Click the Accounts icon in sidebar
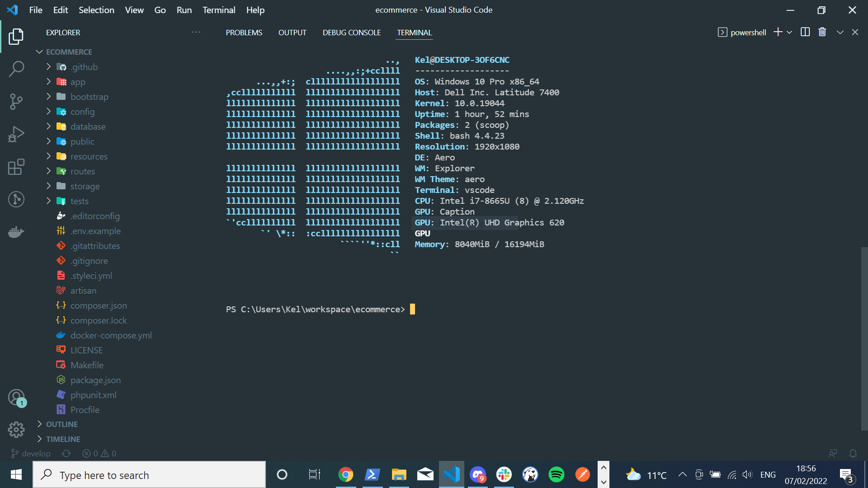The image size is (868, 488). coord(16,398)
